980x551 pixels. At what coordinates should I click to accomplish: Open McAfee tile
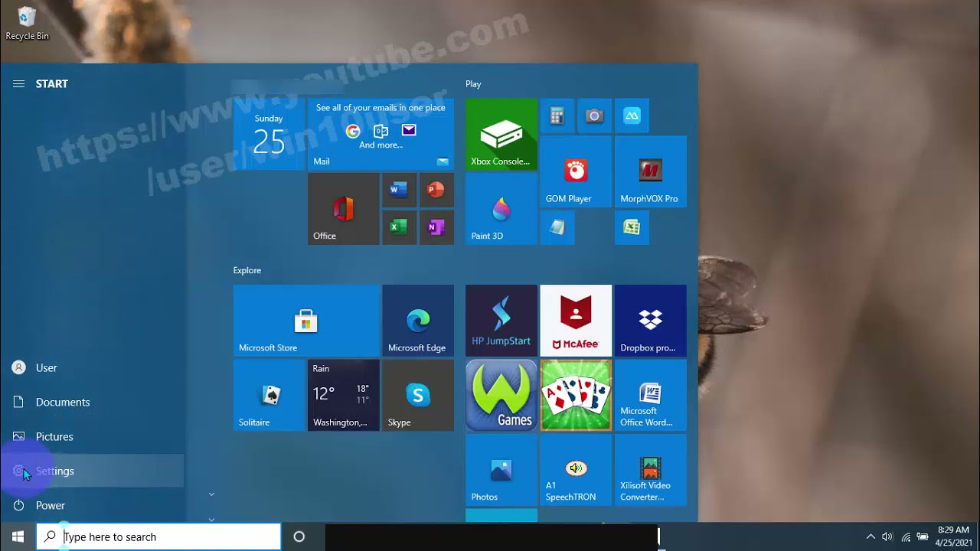click(x=576, y=321)
